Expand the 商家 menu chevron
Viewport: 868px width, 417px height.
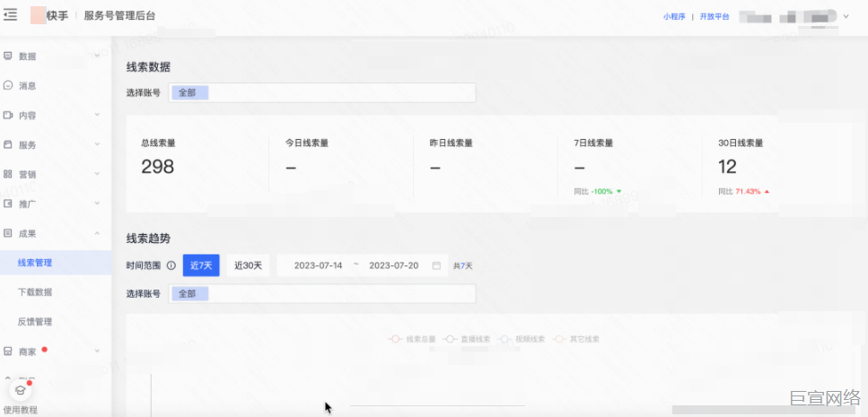click(97, 351)
